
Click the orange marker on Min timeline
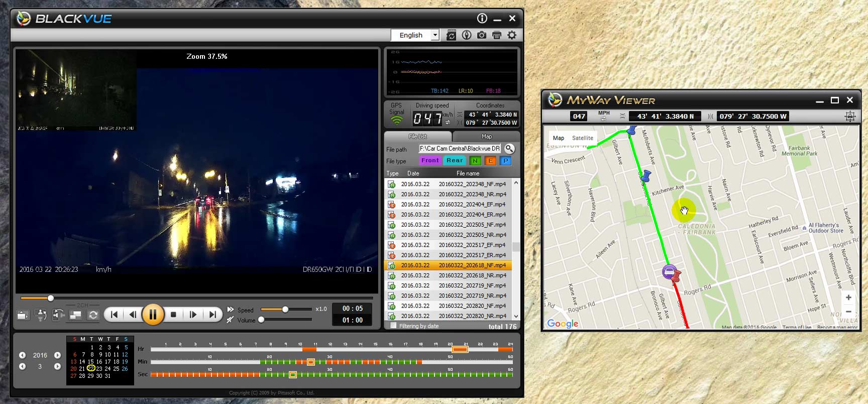(x=310, y=362)
